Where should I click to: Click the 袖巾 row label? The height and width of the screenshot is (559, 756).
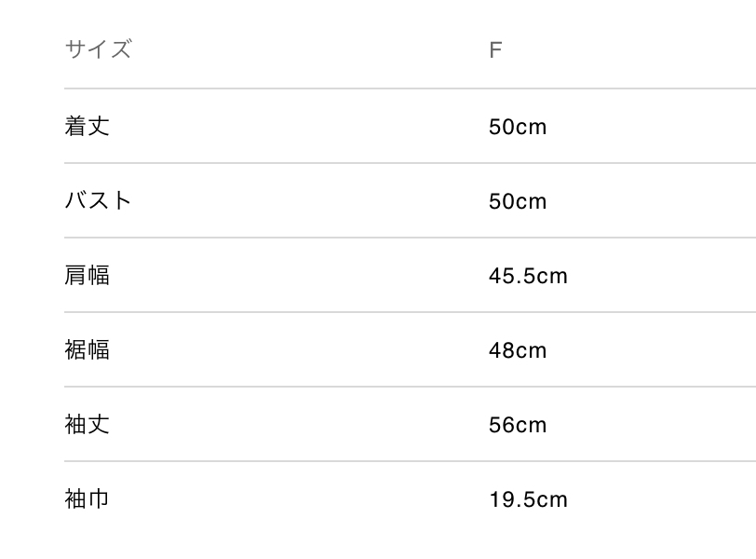87,498
